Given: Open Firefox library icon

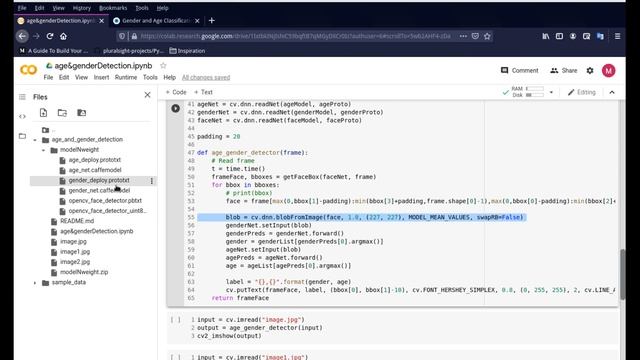Looking at the screenshot, I should (546, 36).
